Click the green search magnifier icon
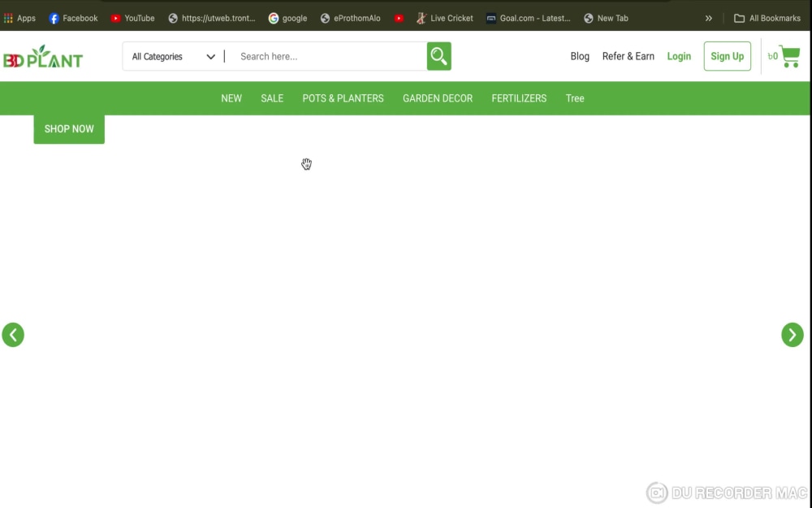The image size is (812, 508). pos(438,56)
